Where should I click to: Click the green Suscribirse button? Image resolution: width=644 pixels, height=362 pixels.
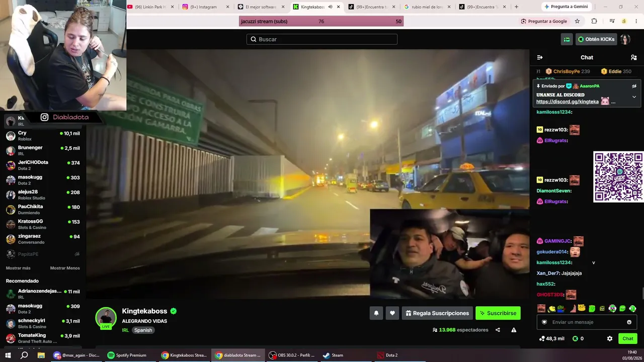point(498,313)
